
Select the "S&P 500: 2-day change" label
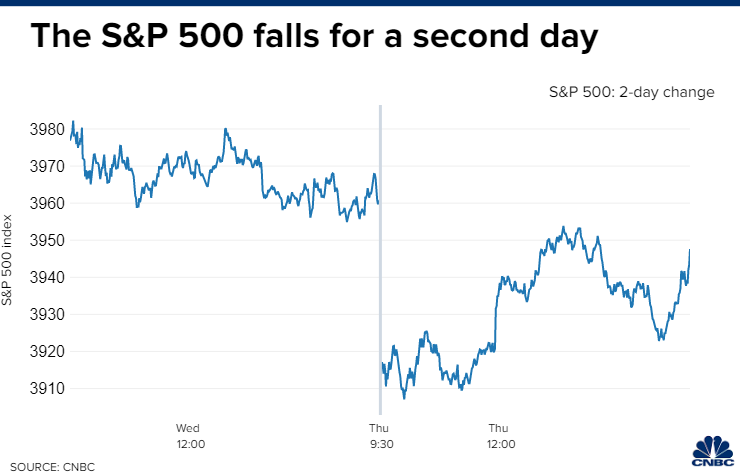tap(631, 92)
